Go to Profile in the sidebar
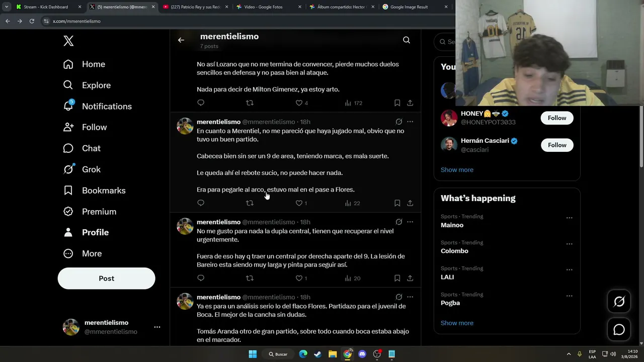 coord(86,233)
